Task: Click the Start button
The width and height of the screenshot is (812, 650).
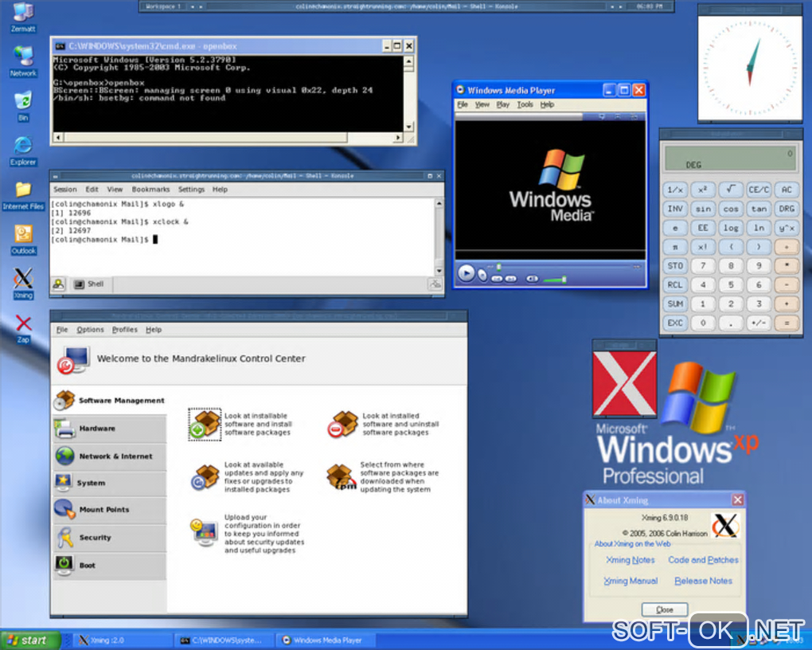Action: click(x=30, y=640)
